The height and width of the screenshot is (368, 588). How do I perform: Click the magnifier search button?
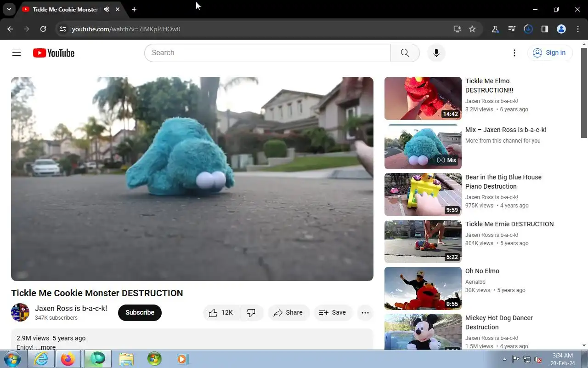pos(405,53)
